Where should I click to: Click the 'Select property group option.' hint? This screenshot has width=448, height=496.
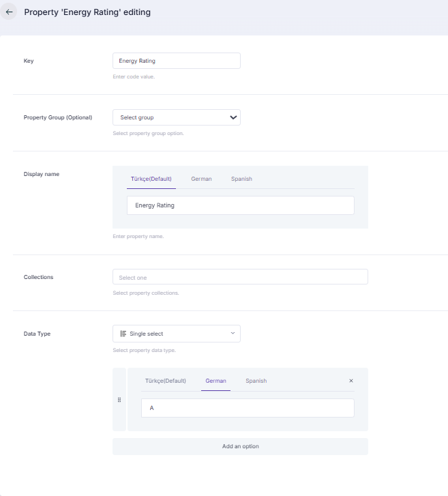(x=148, y=133)
